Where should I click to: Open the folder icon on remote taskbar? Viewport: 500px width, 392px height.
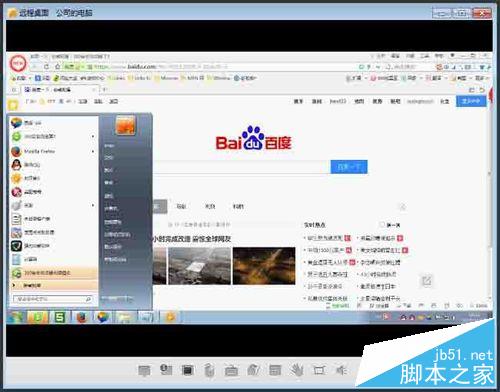[125, 317]
